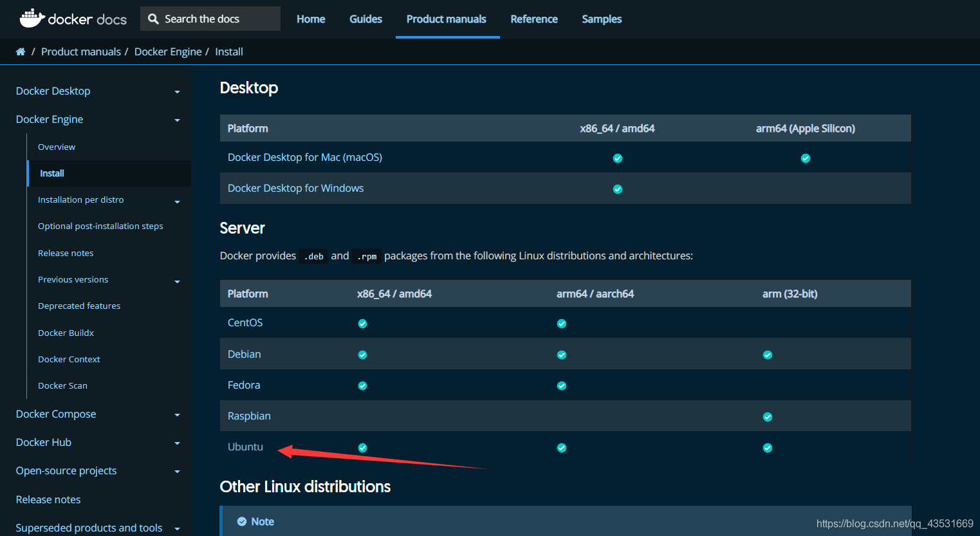Click Ubuntu x86_64 checkmark
This screenshot has width=980, height=536.
point(363,448)
